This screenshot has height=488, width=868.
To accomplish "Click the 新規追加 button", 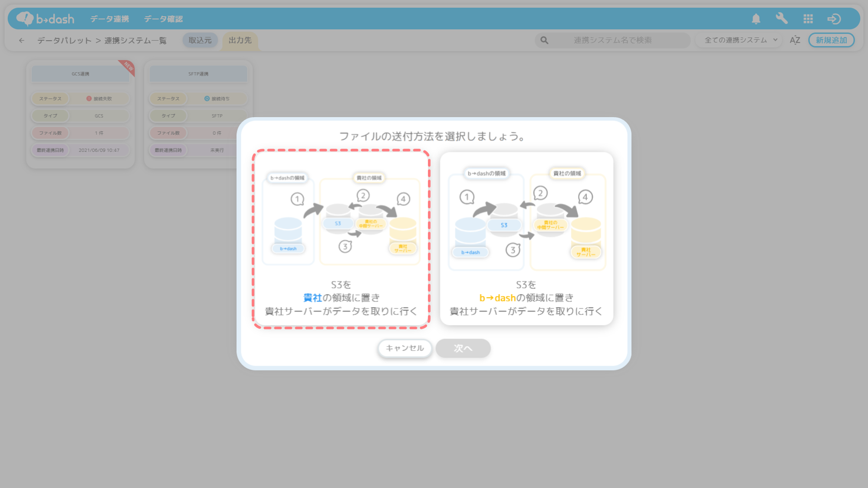I will [x=831, y=40].
